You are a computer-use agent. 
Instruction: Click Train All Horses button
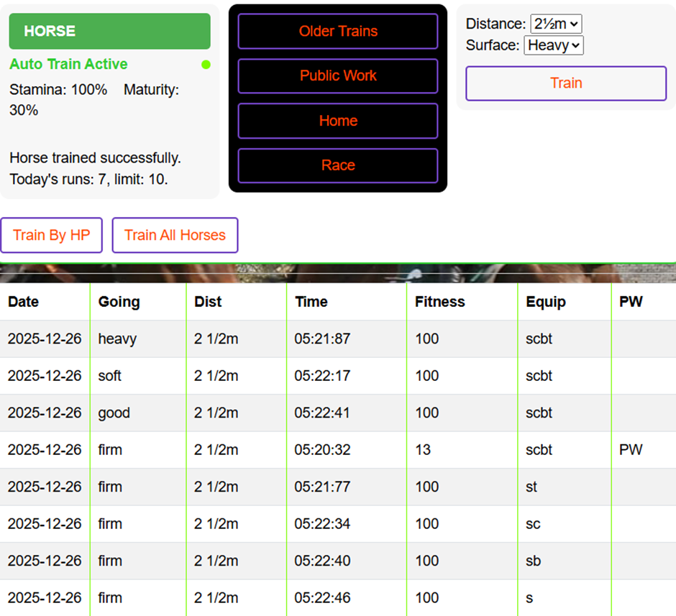pyautogui.click(x=175, y=235)
